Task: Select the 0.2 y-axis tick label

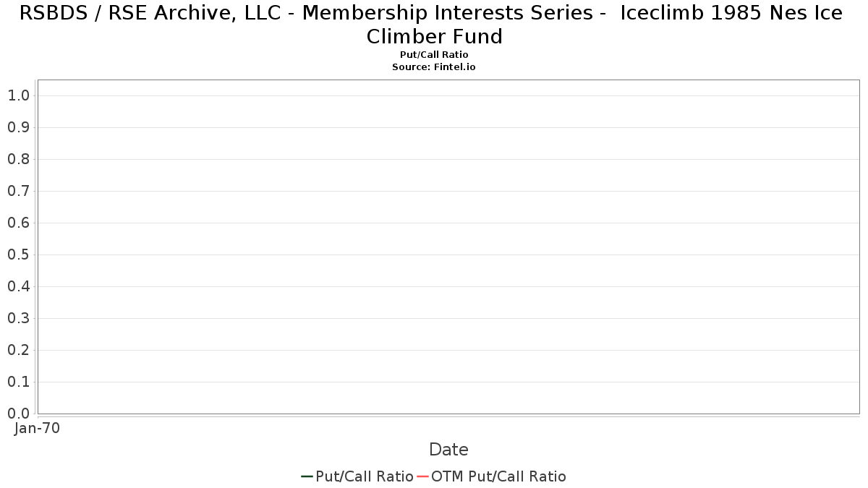Action: [x=18, y=350]
